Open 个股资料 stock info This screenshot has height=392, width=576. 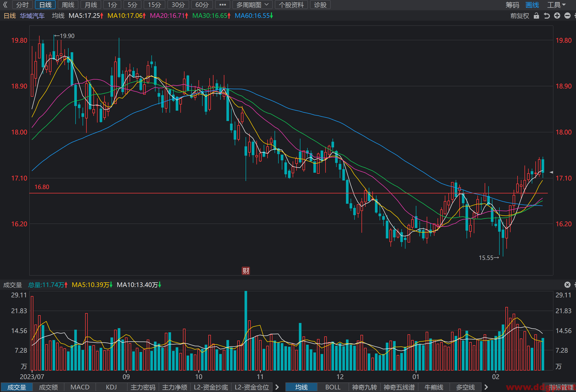click(x=291, y=5)
